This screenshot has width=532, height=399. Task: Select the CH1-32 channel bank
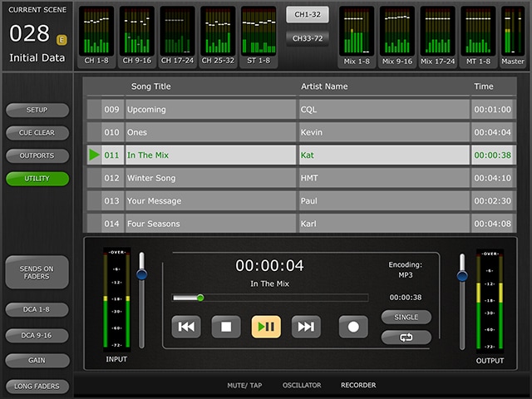(308, 14)
